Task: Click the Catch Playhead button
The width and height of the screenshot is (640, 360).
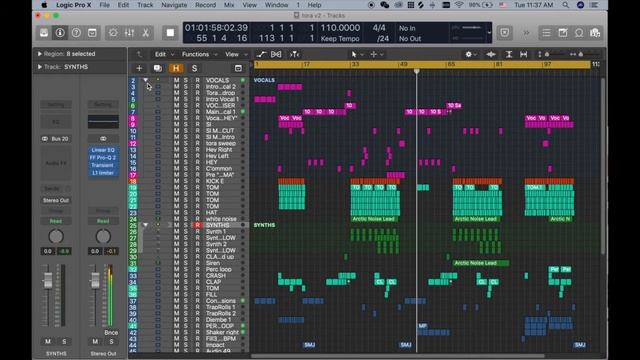Action: point(295,54)
